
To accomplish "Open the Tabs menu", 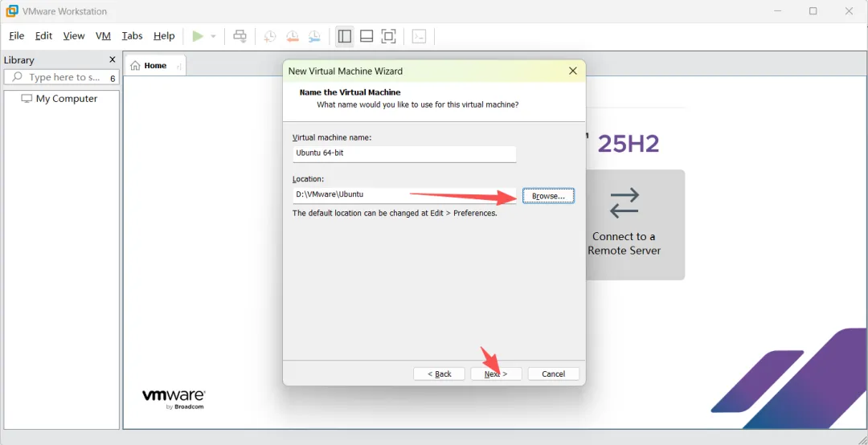I will point(133,36).
